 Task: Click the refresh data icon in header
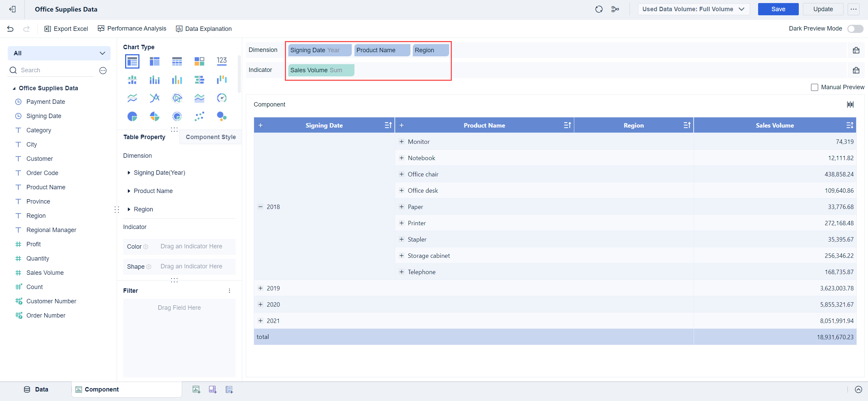click(599, 9)
